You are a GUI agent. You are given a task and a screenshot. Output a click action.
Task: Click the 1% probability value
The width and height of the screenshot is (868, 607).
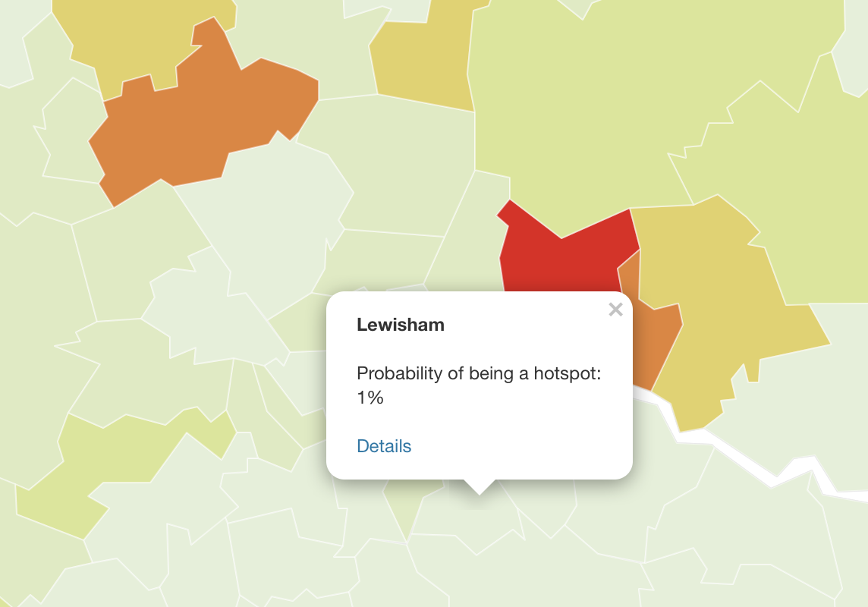(370, 397)
